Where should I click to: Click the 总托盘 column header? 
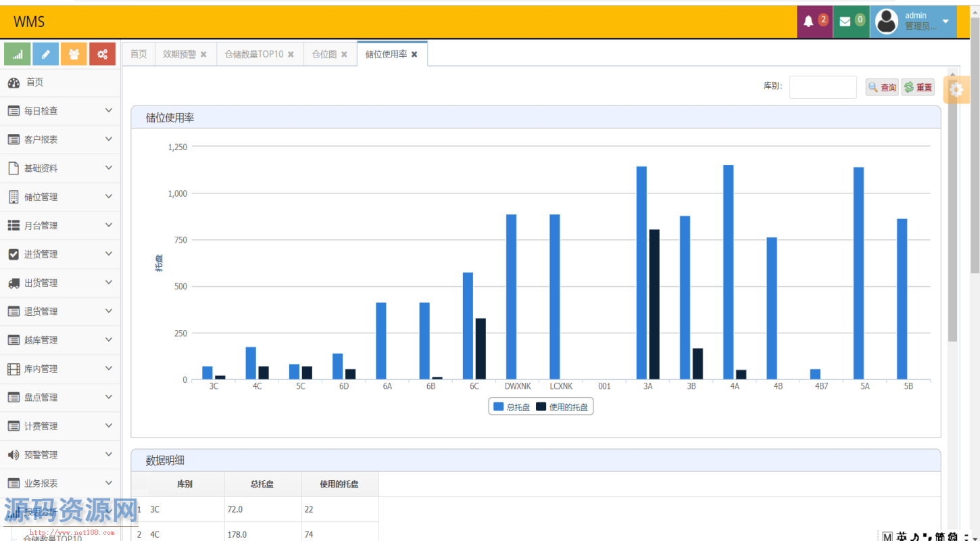263,484
